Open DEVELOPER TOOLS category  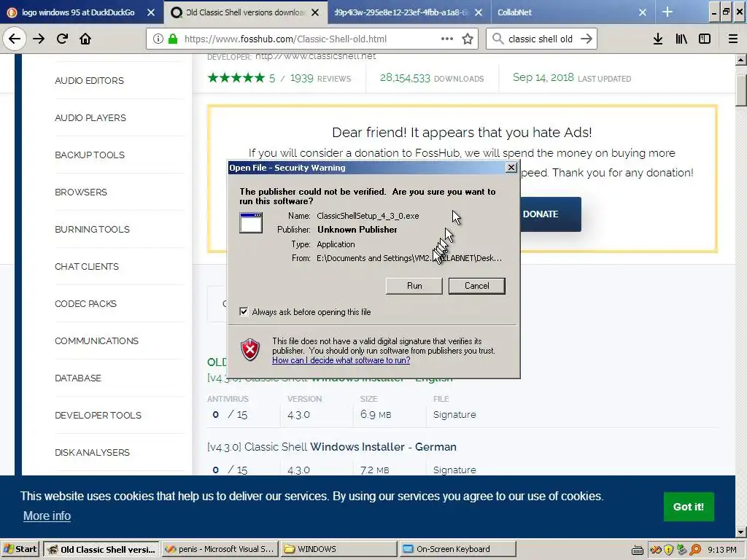pos(98,415)
